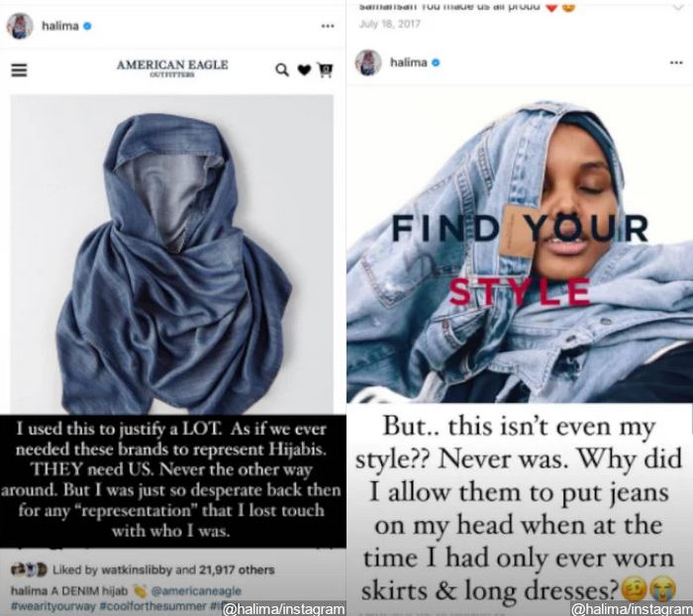This screenshot has height=616, width=693.
Task: Open the American Eagle hamburger menu
Action: (x=19, y=70)
